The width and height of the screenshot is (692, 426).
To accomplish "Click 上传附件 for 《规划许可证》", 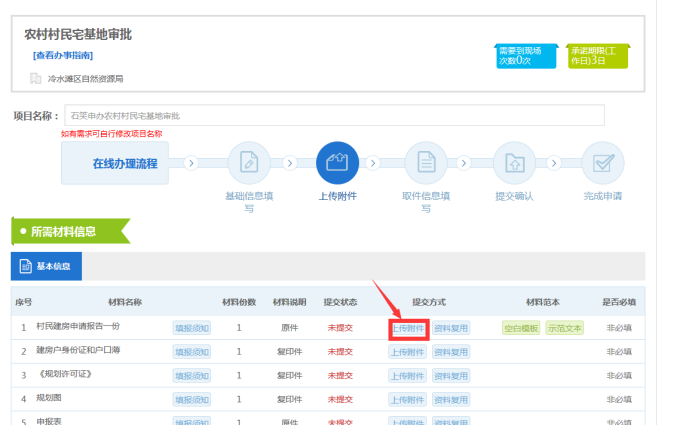I will point(408,376).
